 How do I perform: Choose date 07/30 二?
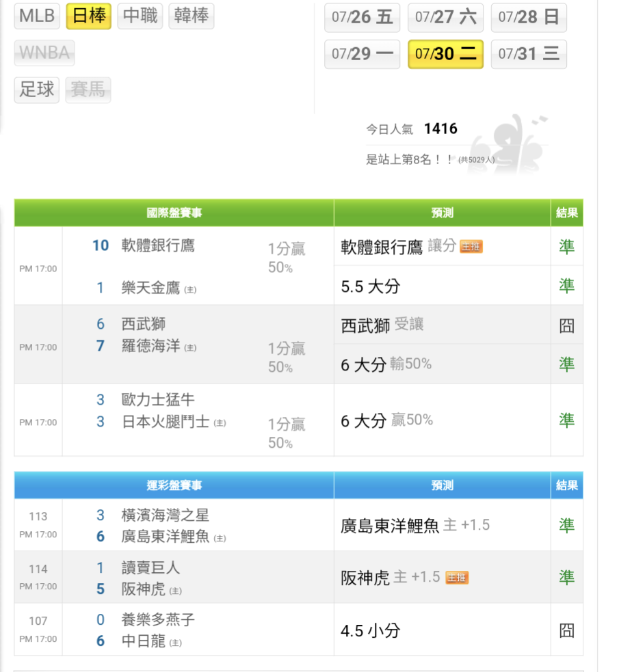[445, 54]
